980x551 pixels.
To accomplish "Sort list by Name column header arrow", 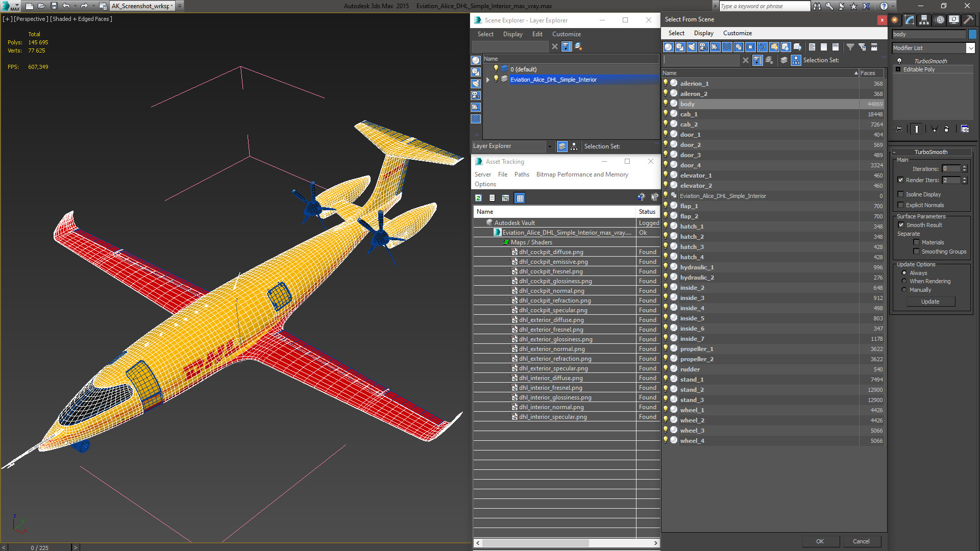I will (x=856, y=73).
